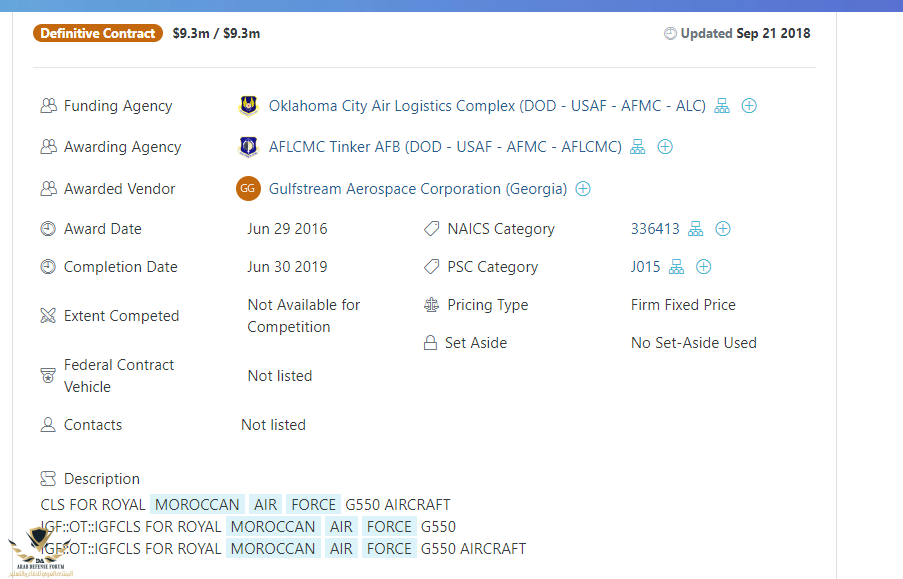Click the Oklahoma City Air Logistics Complex agency seal
Screen dimensions: 903x579
tap(248, 106)
